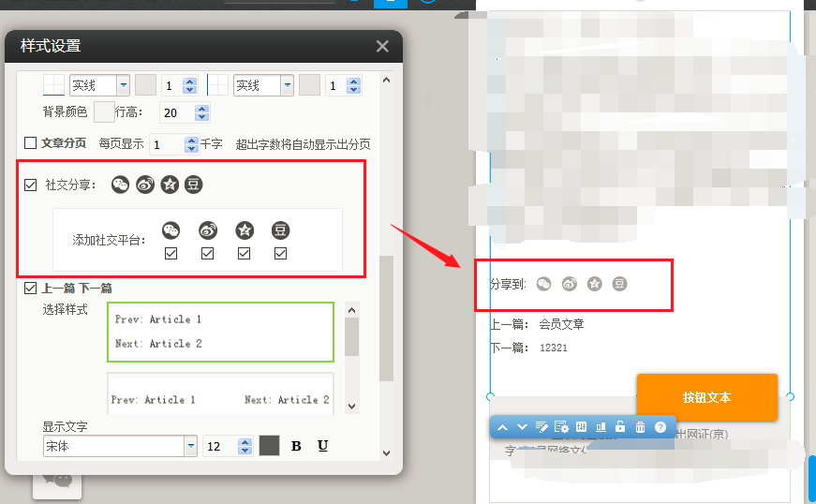Click the WeChat icon in the 分享到 preview row
Viewport: 816px width, 504px height.
coord(543,284)
